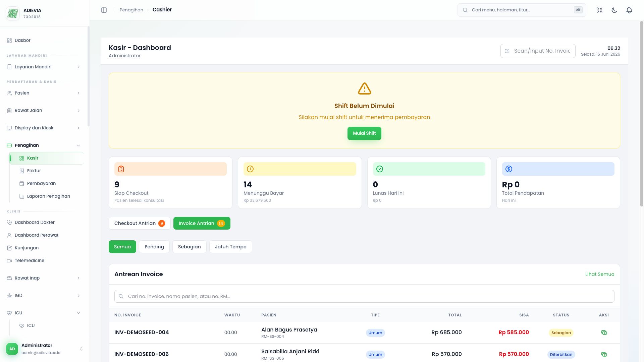Collapse ICU menu chevron
Image resolution: width=644 pixels, height=362 pixels.
pos(78,313)
